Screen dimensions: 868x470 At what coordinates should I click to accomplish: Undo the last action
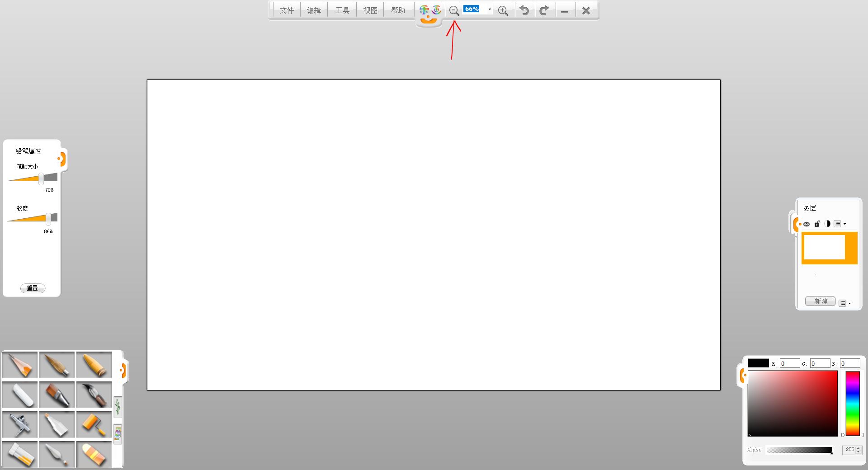(524, 10)
